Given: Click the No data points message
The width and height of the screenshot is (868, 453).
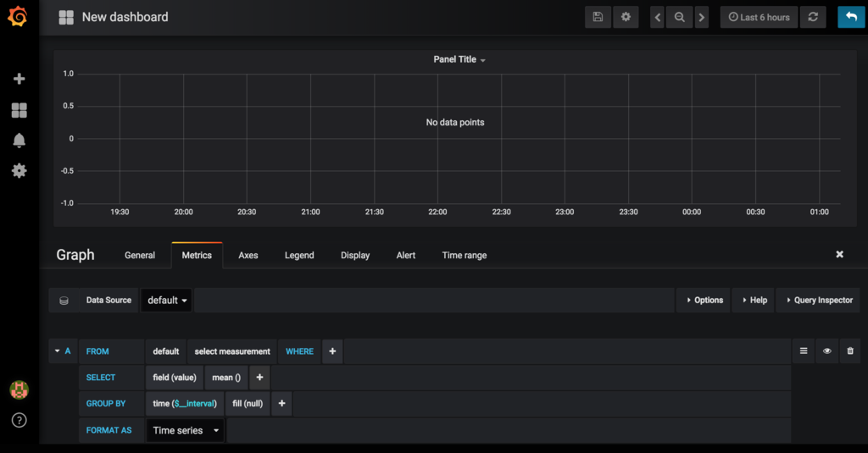Looking at the screenshot, I should [x=455, y=122].
